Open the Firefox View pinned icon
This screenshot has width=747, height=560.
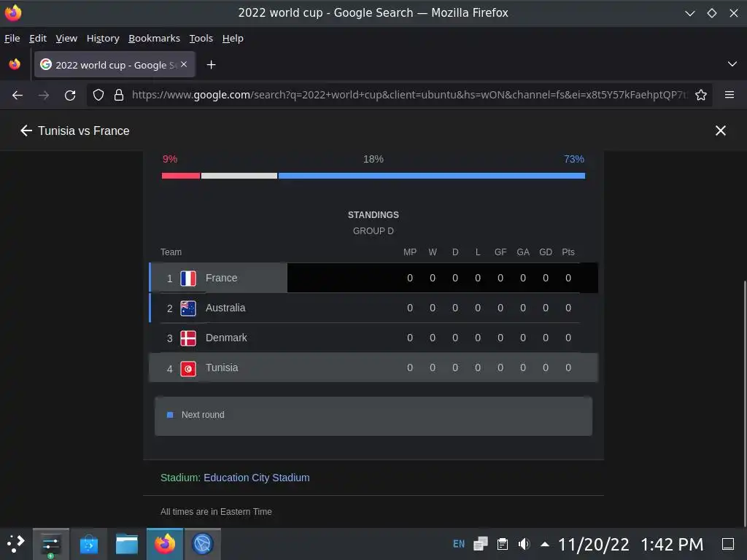click(15, 64)
